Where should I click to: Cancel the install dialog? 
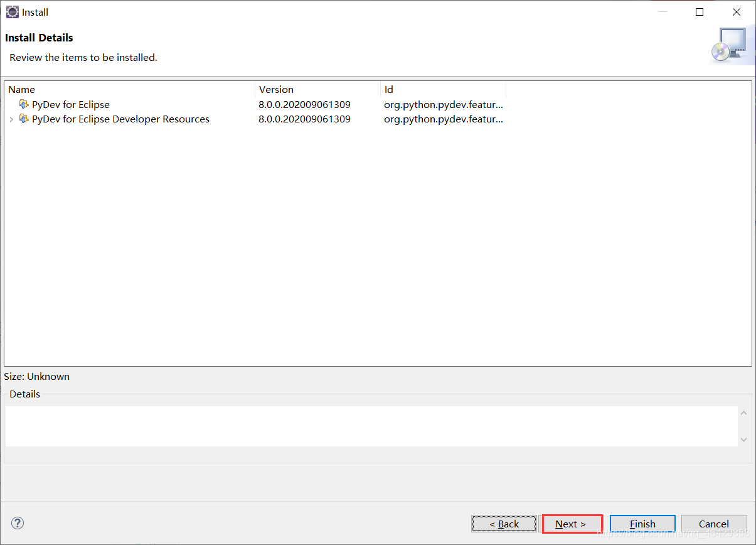[x=714, y=524]
